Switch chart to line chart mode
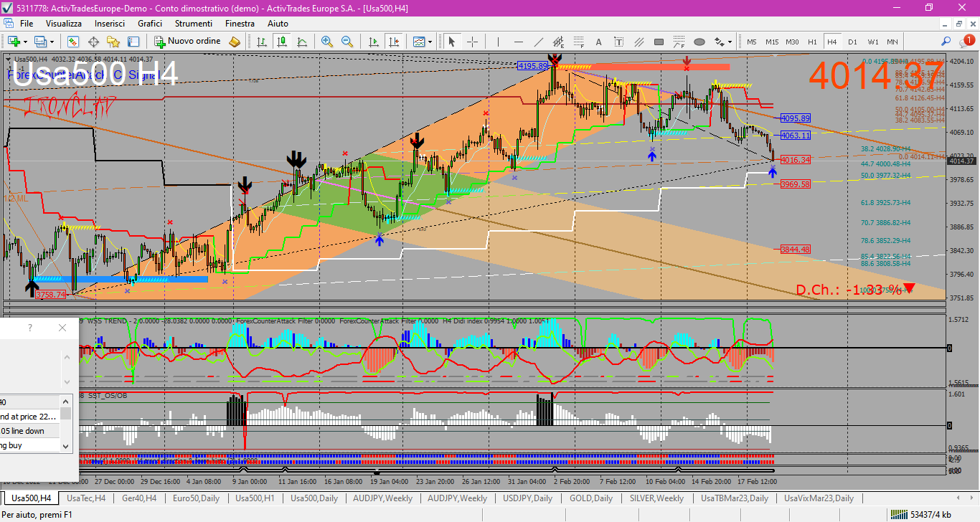This screenshot has height=522, width=980. pyautogui.click(x=302, y=42)
